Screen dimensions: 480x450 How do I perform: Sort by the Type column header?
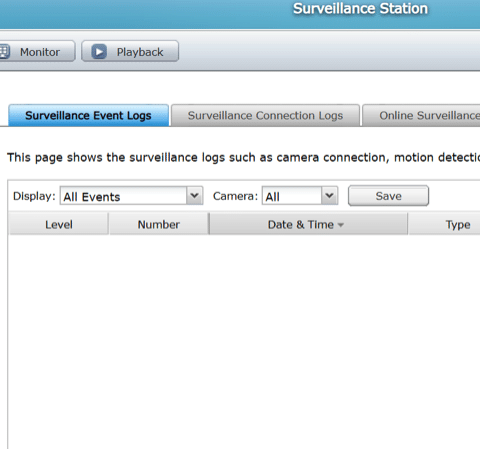444,224
